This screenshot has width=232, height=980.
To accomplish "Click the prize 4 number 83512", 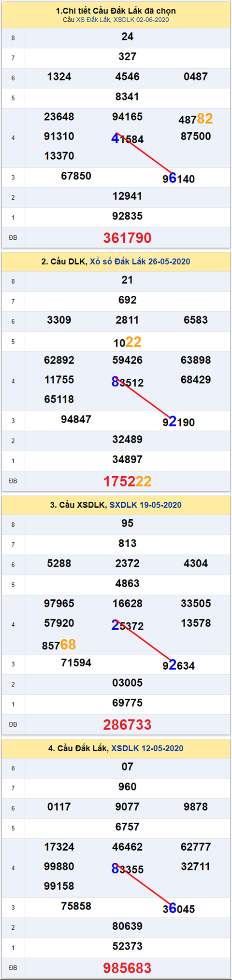I will click(128, 382).
